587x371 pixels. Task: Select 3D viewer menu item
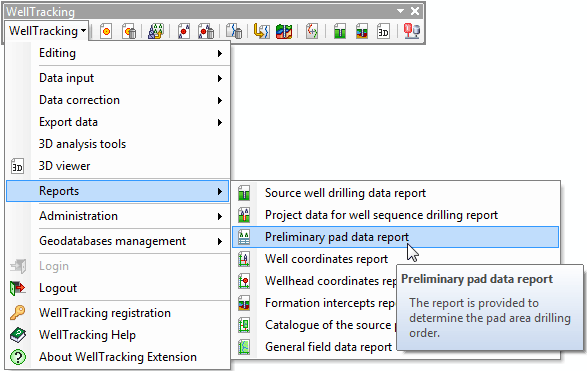(118, 166)
